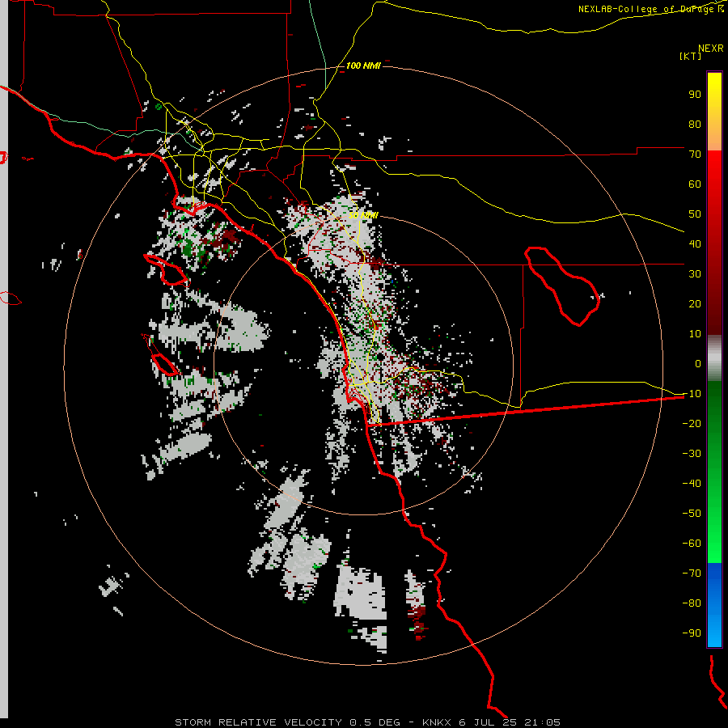
Task: Click the -40 value on velocity scale
Action: coord(692,484)
